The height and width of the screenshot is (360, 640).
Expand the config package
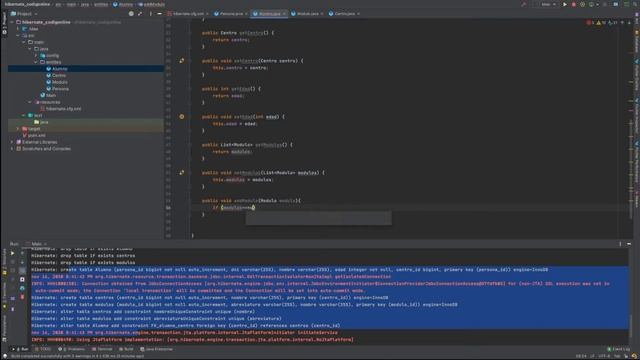tap(36, 56)
